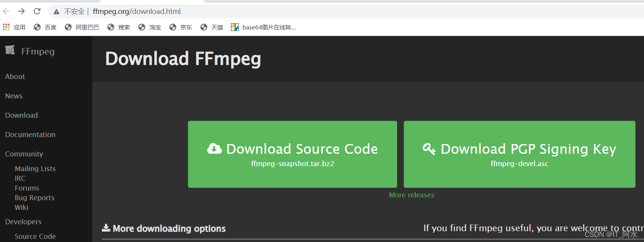The height and width of the screenshot is (242, 644).
Task: Click the browser forward arrow
Action: click(21, 11)
